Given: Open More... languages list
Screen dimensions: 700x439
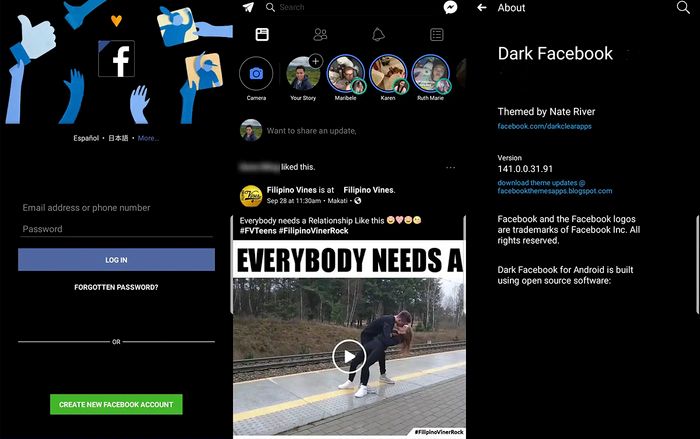Looking at the screenshot, I should (148, 138).
